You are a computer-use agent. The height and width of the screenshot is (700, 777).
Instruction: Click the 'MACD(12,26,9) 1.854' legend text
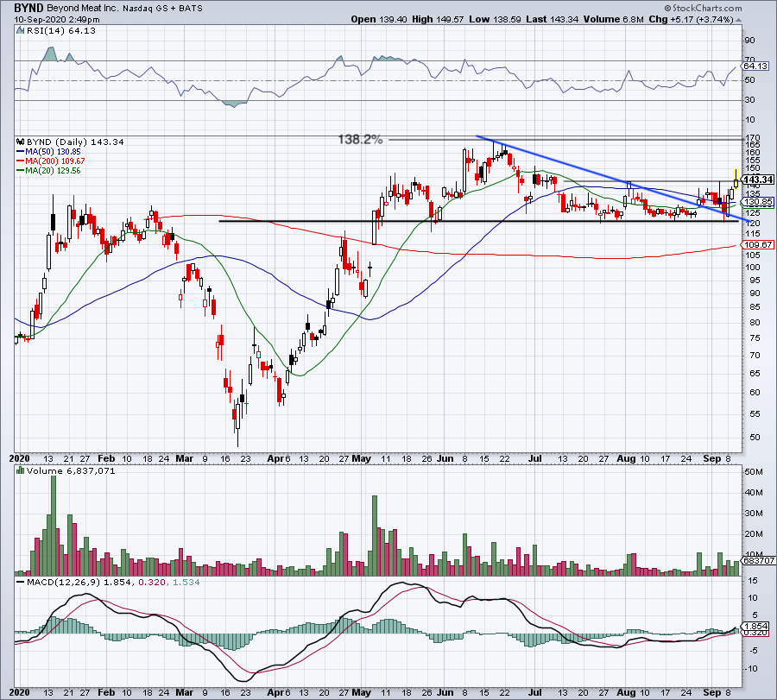79,582
